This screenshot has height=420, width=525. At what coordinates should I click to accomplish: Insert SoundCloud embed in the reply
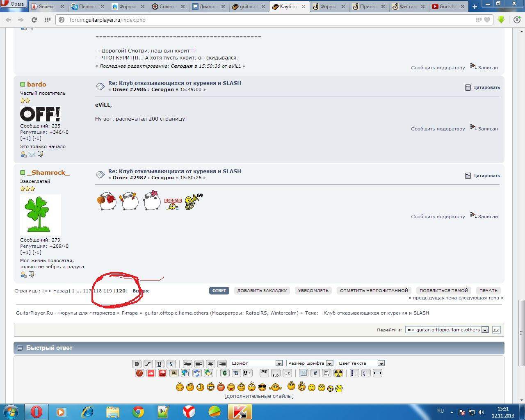click(151, 373)
